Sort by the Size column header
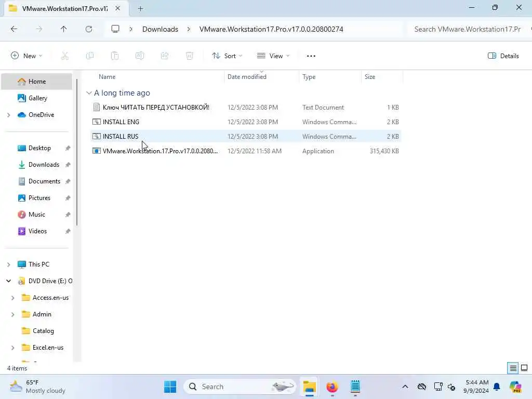532x399 pixels. [x=370, y=77]
